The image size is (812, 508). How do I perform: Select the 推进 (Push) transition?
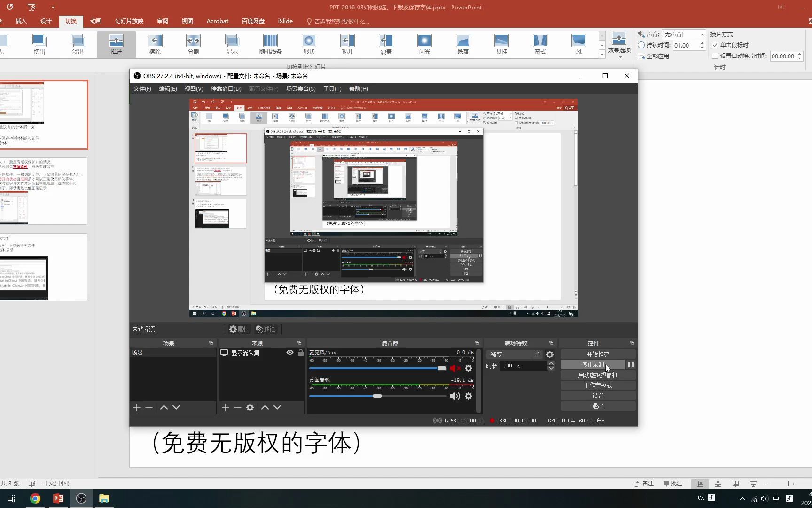pyautogui.click(x=117, y=44)
